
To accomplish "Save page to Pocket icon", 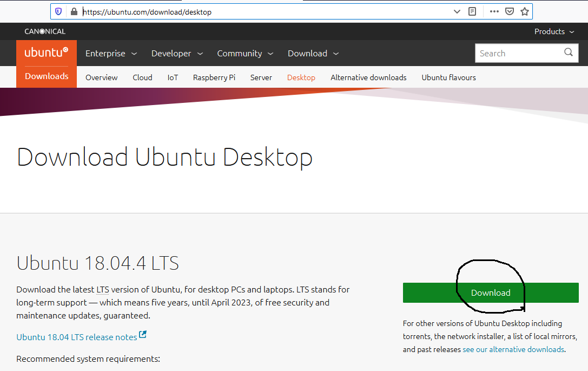I will point(509,11).
